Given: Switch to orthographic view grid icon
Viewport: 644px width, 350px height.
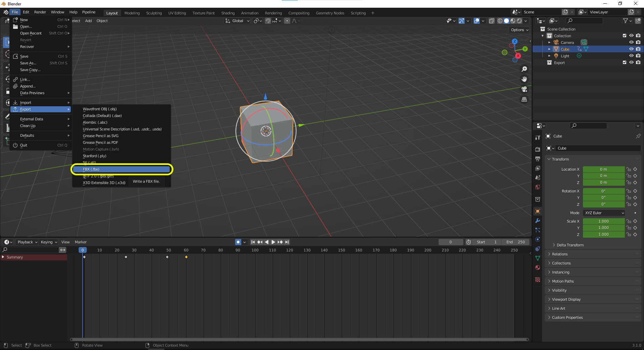Looking at the screenshot, I should (524, 100).
